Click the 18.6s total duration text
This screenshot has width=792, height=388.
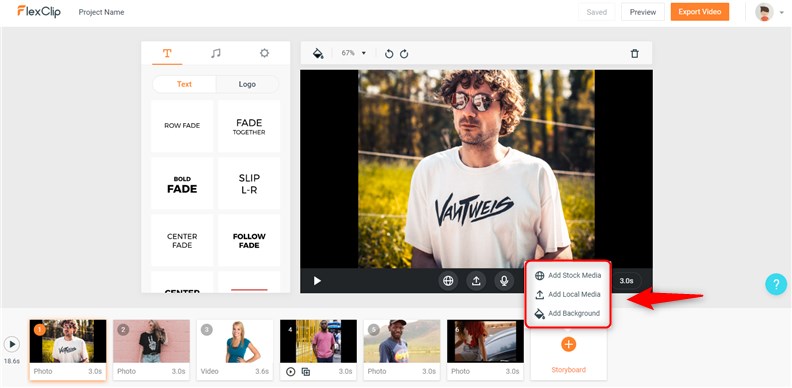pos(12,362)
